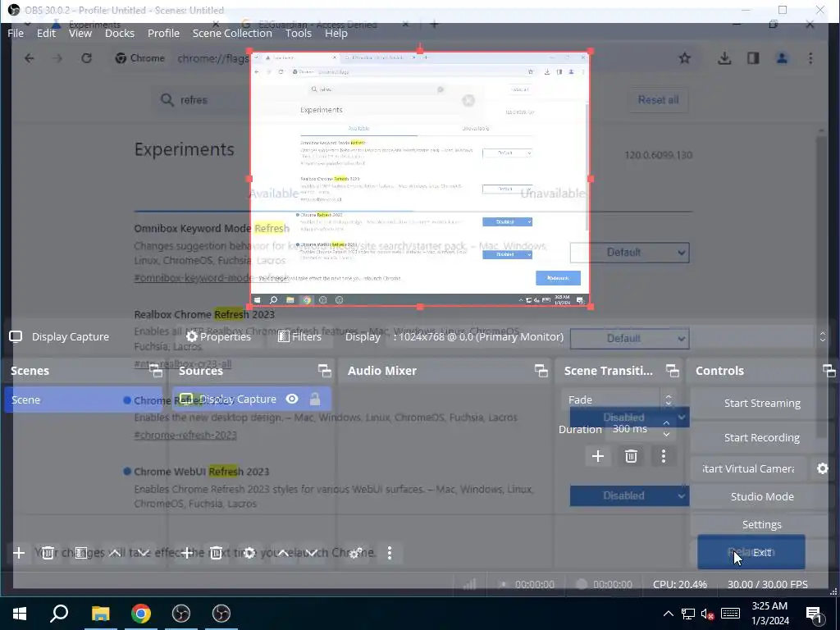Open Omnibox Keyword Mode Refresh Default dropdown
This screenshot has height=630, width=840.
(629, 253)
